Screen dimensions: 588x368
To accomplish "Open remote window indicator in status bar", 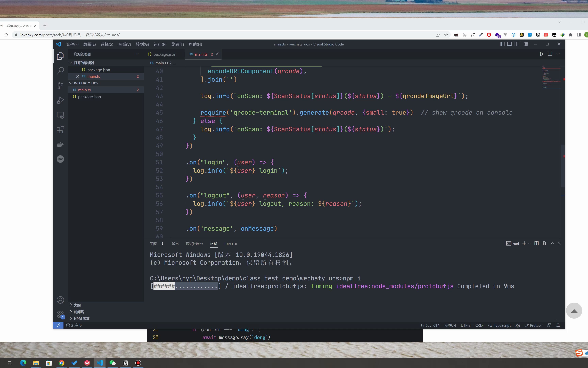I will [58, 325].
